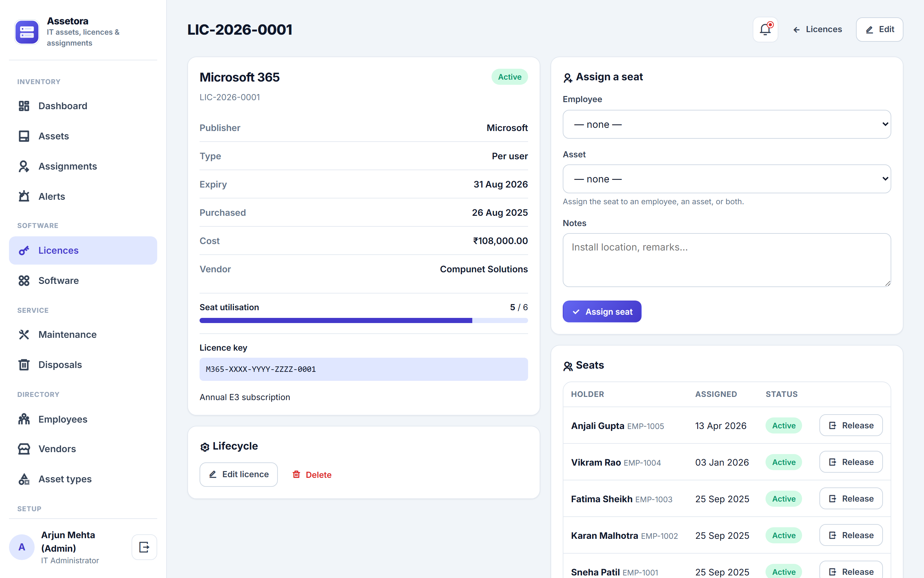Click the pencil icon in Edit licence
924x578 pixels.
click(x=213, y=474)
